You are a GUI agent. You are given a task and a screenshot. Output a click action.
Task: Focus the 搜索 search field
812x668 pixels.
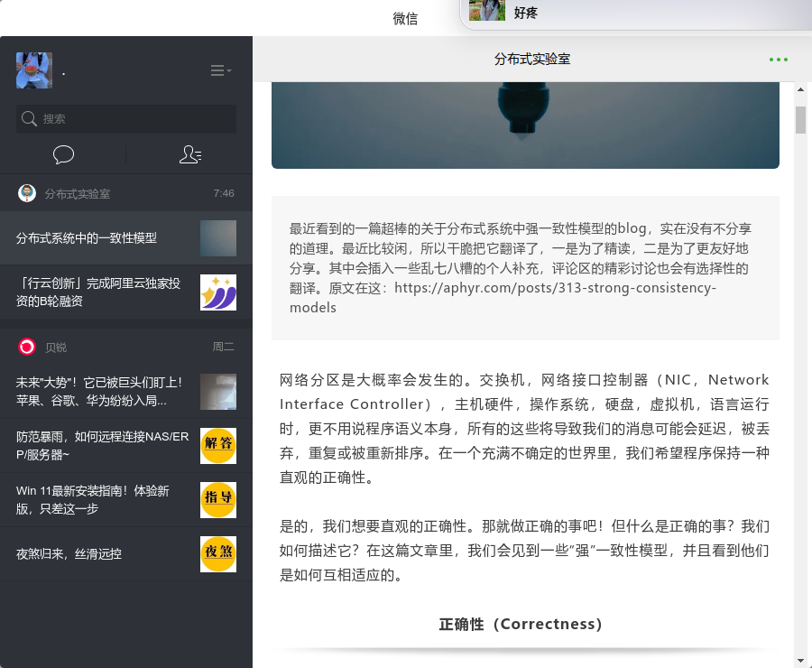126,118
